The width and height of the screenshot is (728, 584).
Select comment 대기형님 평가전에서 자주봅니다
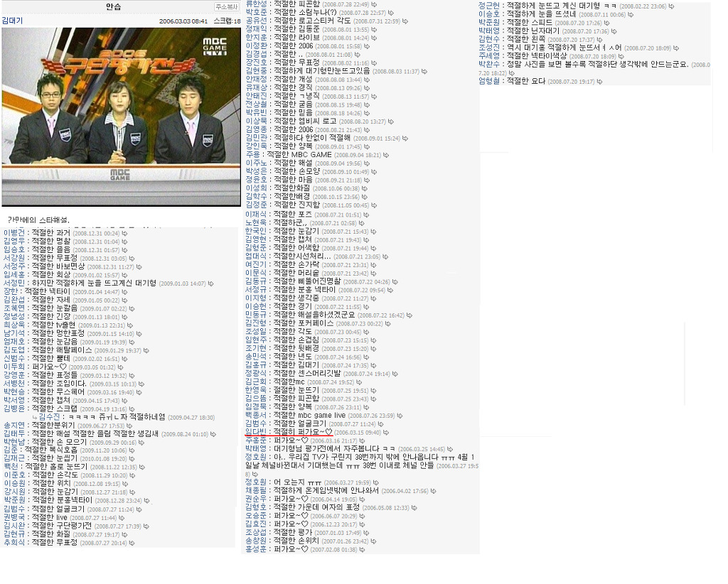(x=334, y=448)
